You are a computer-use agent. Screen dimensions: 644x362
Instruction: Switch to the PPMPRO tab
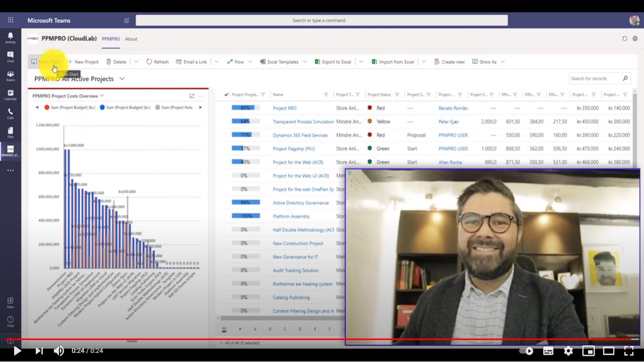(111, 39)
